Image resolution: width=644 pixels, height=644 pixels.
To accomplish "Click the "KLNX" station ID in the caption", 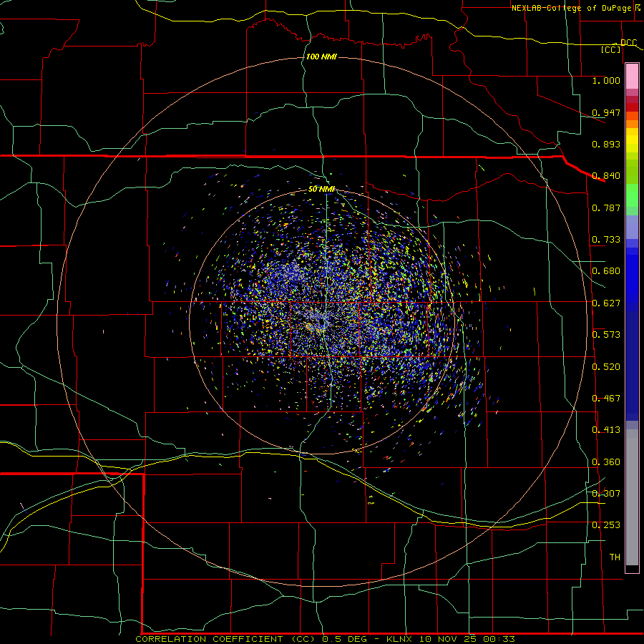I will tap(399, 639).
